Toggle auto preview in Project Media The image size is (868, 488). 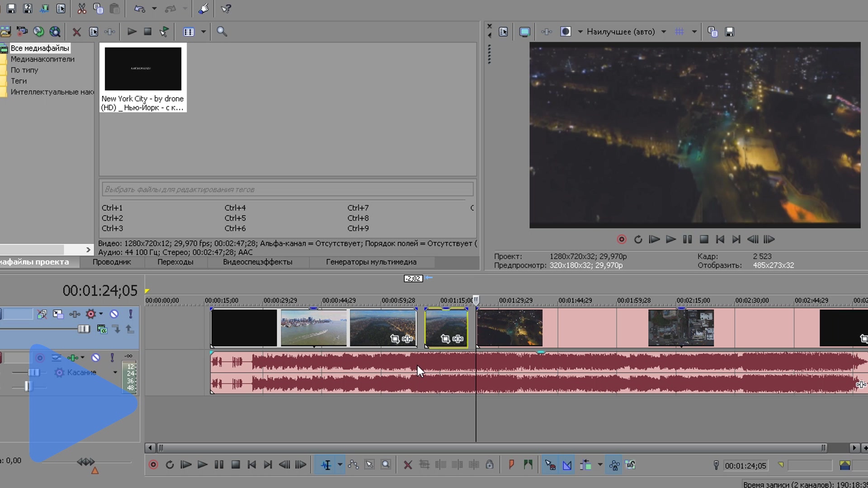pyautogui.click(x=164, y=32)
